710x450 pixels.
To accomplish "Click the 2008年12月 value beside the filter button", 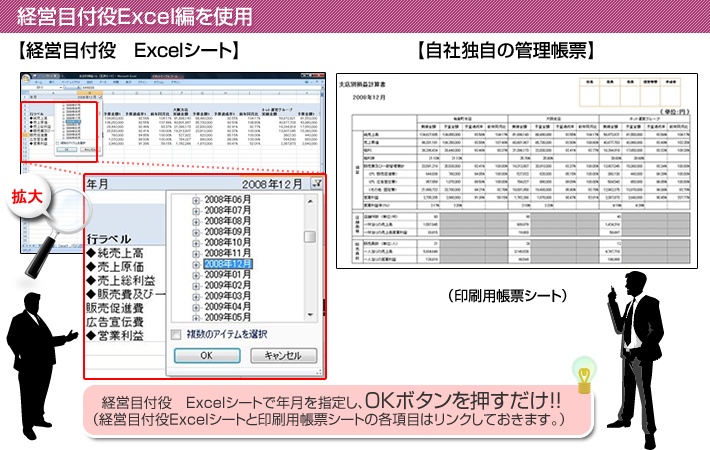I will coord(272,184).
